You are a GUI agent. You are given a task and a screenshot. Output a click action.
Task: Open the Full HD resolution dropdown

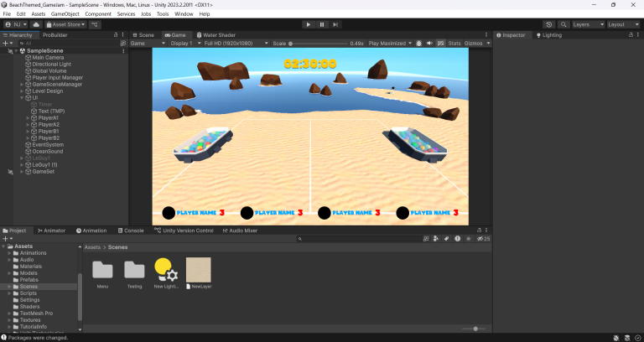pos(236,43)
